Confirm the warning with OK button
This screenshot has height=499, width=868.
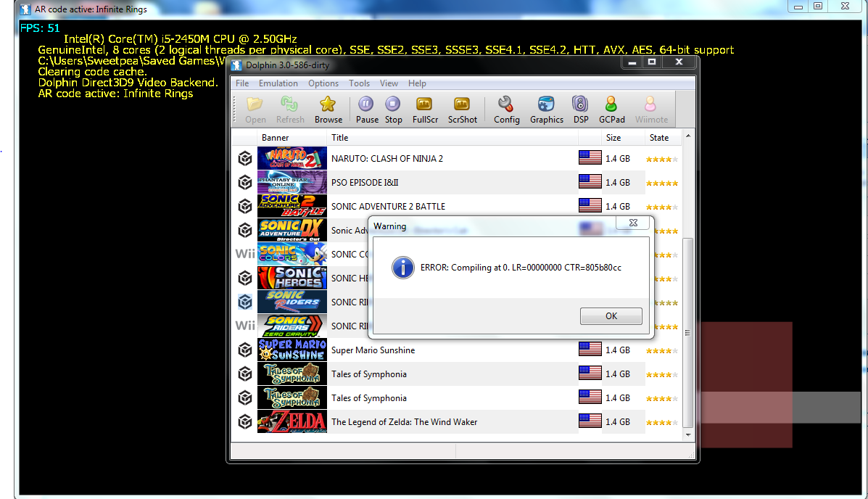pyautogui.click(x=611, y=316)
